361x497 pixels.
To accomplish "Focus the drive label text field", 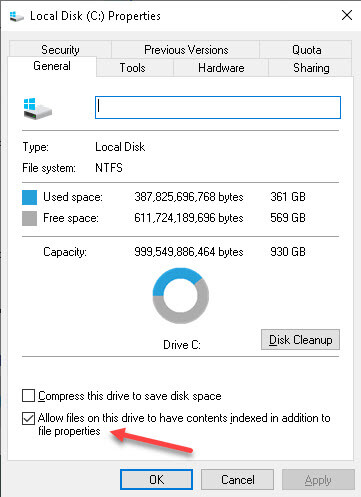I will (218, 107).
